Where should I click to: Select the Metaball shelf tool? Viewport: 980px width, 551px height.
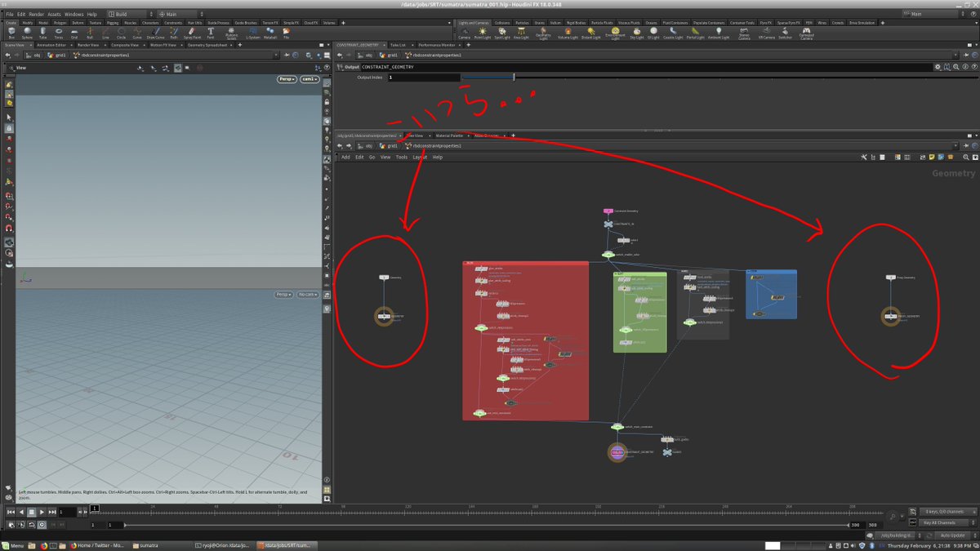click(x=272, y=33)
